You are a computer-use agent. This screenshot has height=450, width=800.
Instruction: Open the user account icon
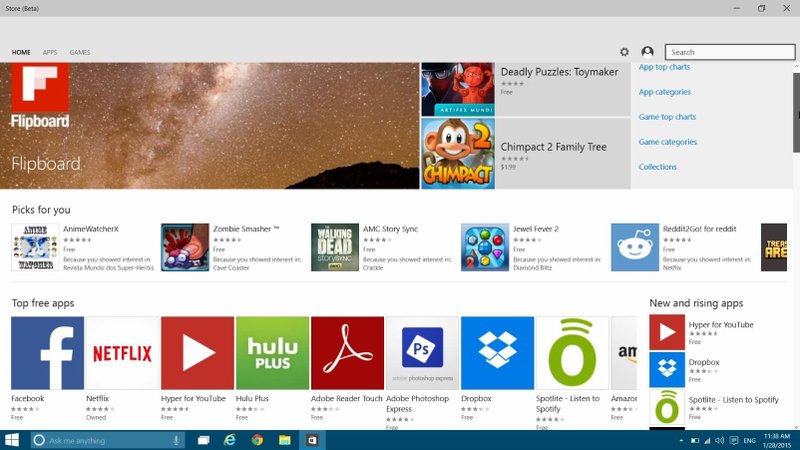click(x=647, y=52)
